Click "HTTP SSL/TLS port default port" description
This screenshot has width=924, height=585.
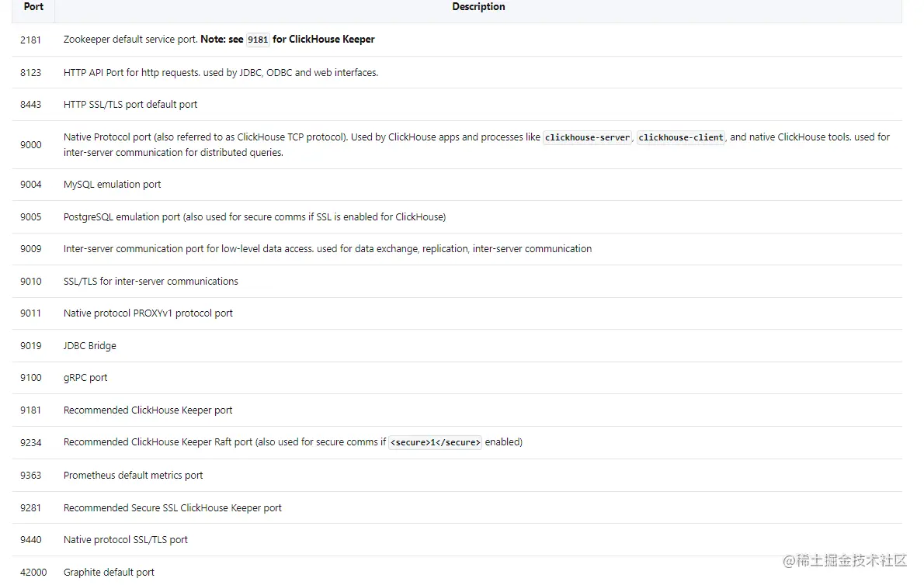(130, 105)
